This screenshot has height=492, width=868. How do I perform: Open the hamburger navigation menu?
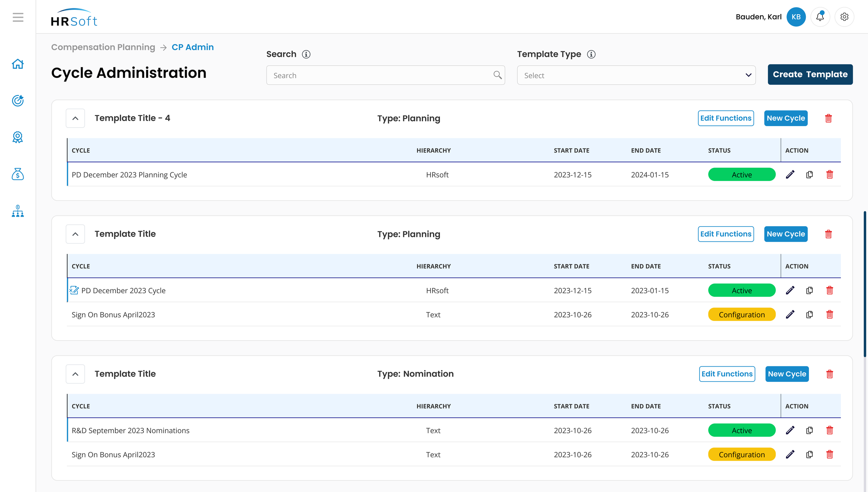[x=18, y=17]
